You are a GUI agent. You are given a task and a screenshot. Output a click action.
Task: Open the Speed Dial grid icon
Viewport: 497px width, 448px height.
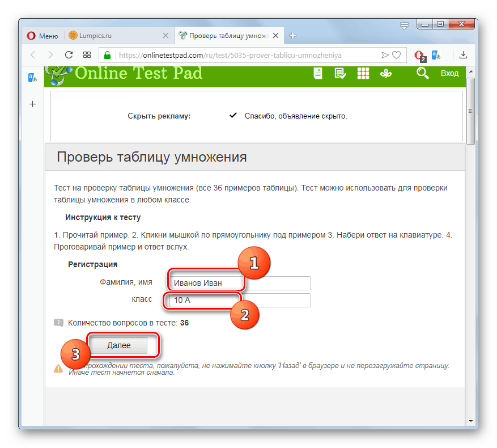point(87,55)
